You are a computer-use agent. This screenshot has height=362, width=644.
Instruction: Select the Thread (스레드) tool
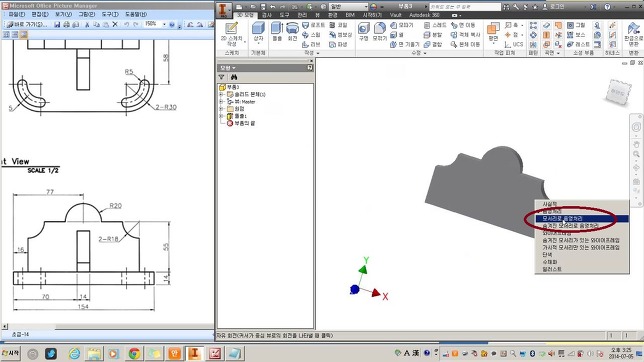[435, 25]
